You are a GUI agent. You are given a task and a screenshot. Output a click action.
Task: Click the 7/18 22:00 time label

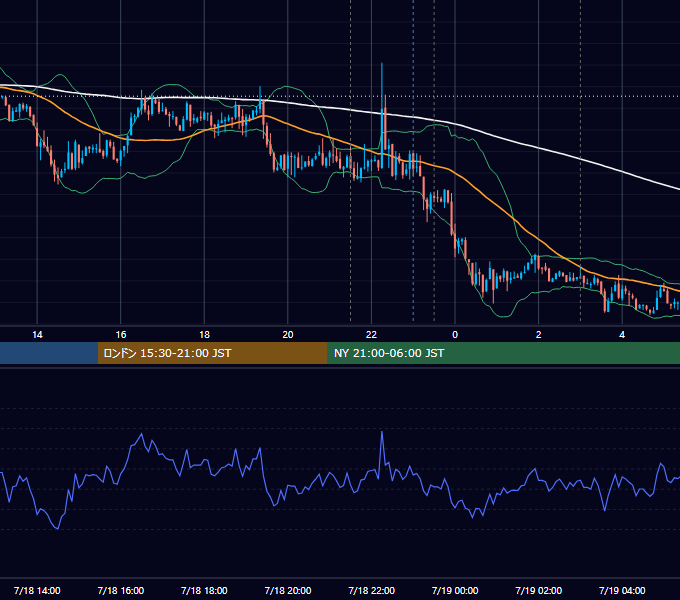click(x=371, y=590)
